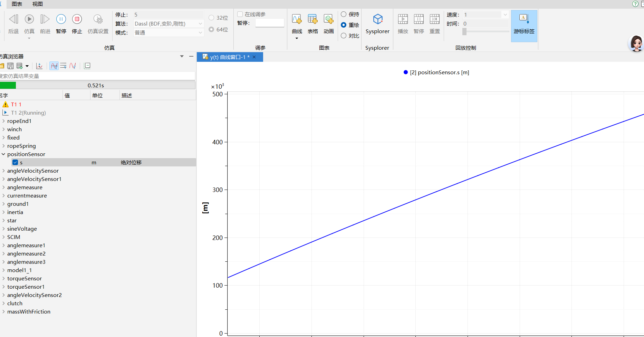Click the 曲线 new curve window icon

point(297,19)
